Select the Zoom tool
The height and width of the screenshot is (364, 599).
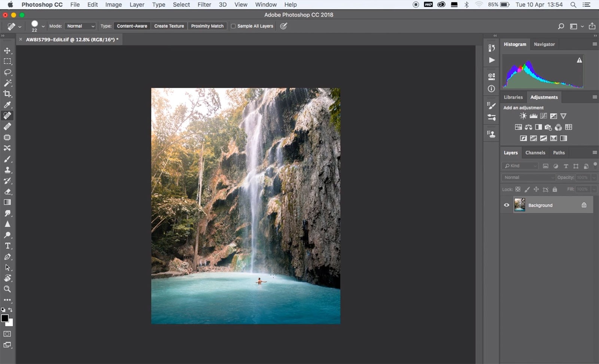click(x=7, y=289)
